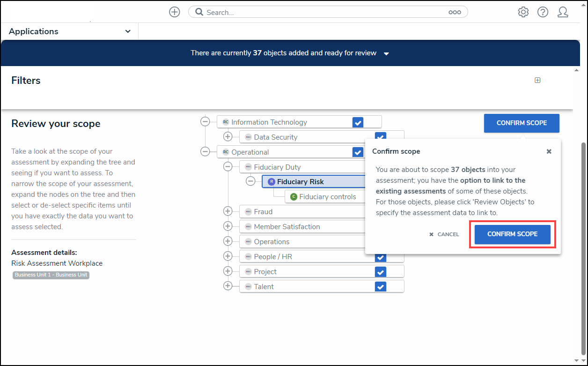Click the plus create-new icon
The width and height of the screenshot is (588, 366).
point(175,12)
